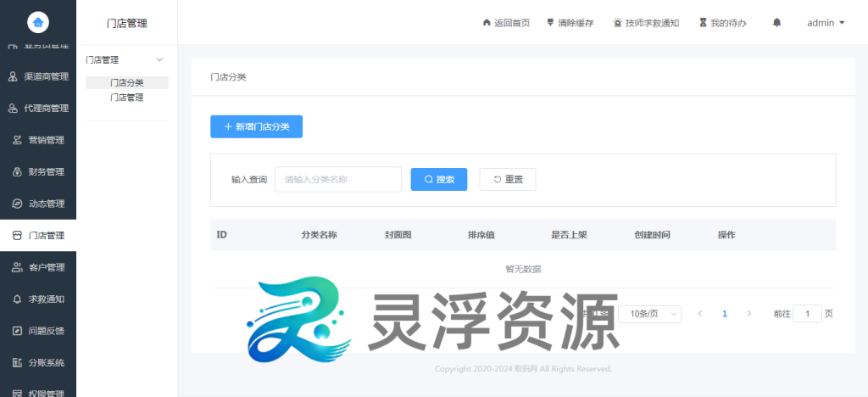The image size is (868, 397).
Task: Open the 10条/页 page size dropdown
Action: [x=650, y=314]
